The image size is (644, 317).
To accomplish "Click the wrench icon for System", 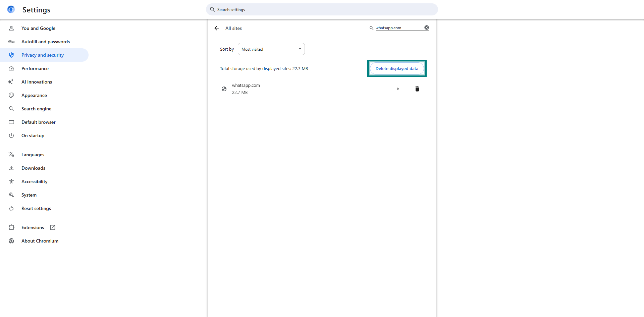I will (11, 195).
